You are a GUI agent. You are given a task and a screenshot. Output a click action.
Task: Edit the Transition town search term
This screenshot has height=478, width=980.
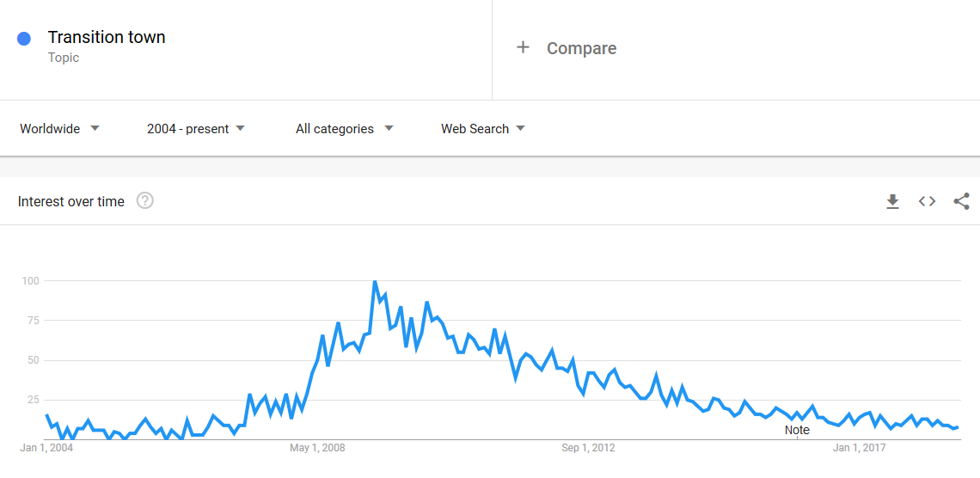(107, 38)
